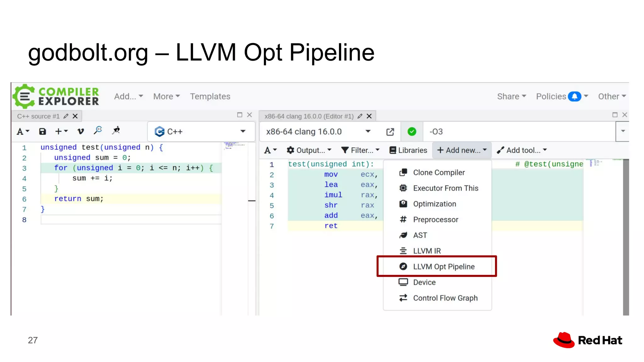The image size is (644, 362).
Task: Open the editor add-new plus menu
Action: coord(61,131)
